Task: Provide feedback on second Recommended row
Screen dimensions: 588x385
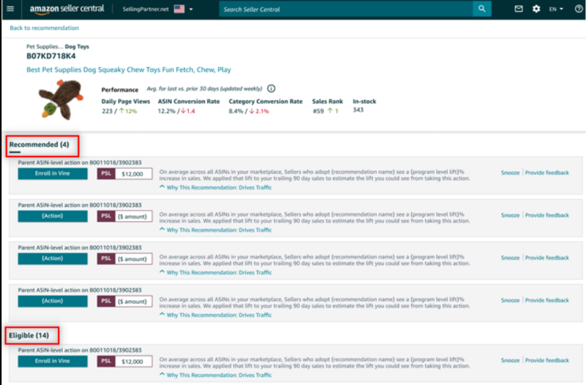Action: click(x=547, y=215)
